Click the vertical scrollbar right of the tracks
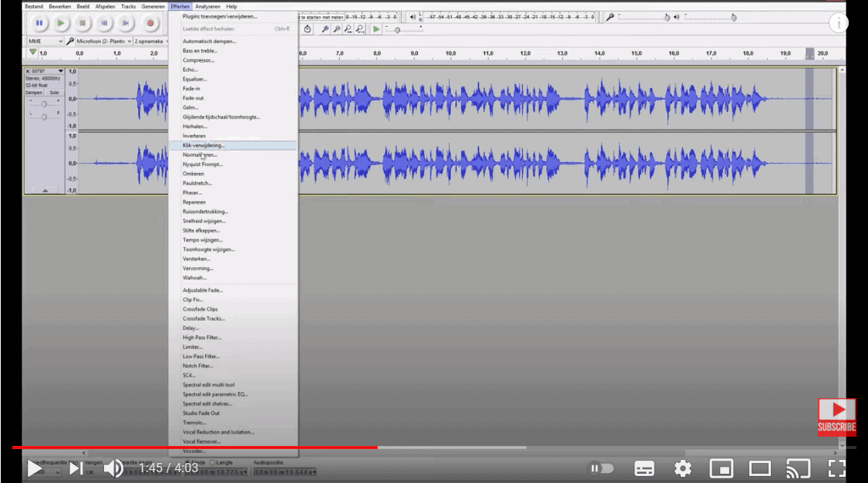 pyautogui.click(x=842, y=258)
